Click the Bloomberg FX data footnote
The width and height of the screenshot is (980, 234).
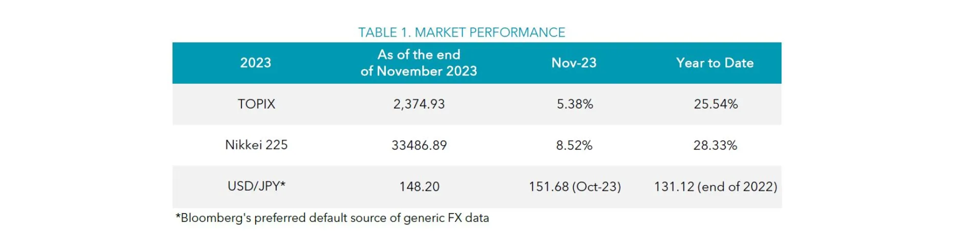click(332, 218)
